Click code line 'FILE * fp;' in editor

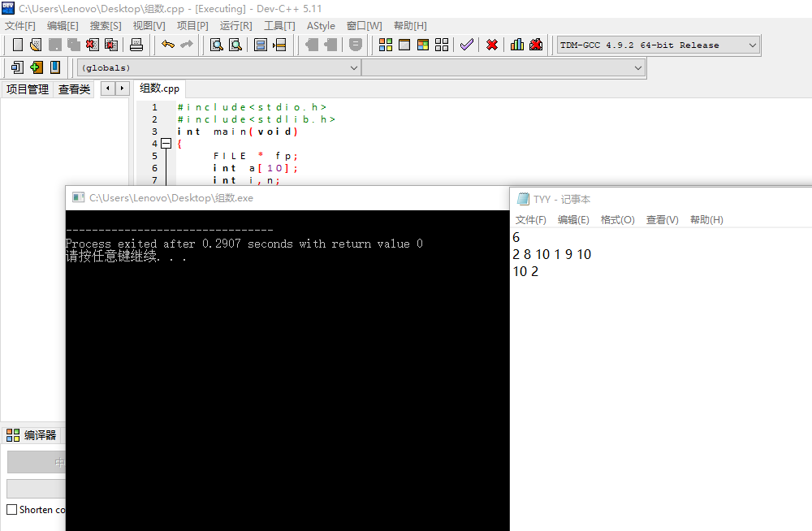[255, 156]
